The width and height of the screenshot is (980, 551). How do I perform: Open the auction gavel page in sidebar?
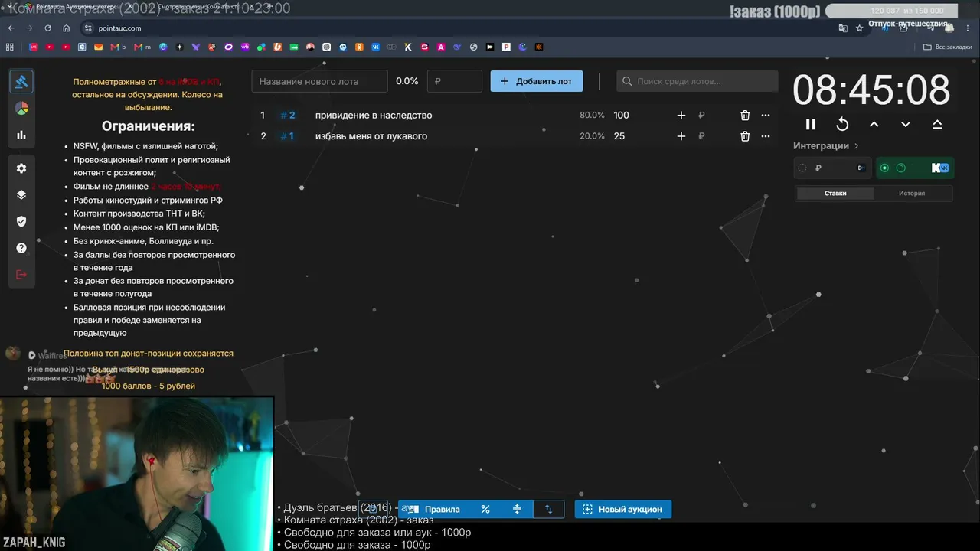(x=21, y=82)
